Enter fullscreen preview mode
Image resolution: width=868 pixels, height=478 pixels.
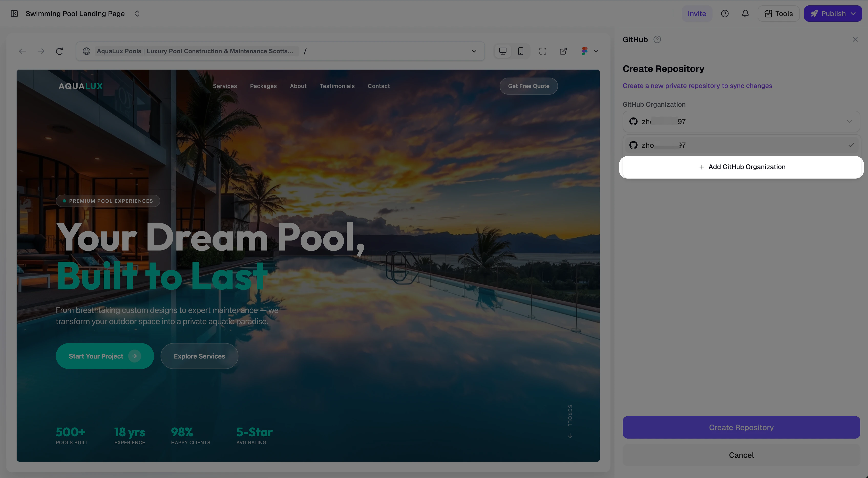tap(543, 51)
